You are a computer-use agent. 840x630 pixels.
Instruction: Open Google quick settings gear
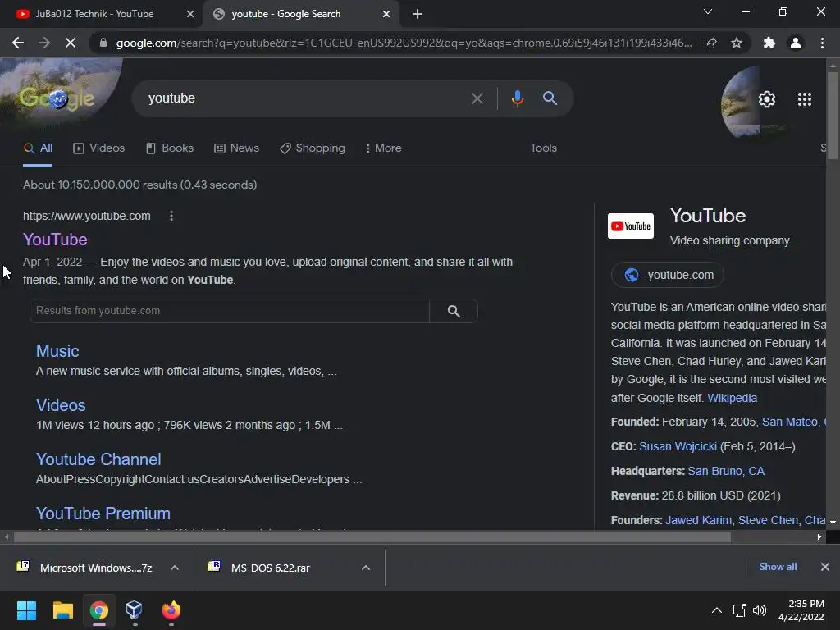click(767, 99)
